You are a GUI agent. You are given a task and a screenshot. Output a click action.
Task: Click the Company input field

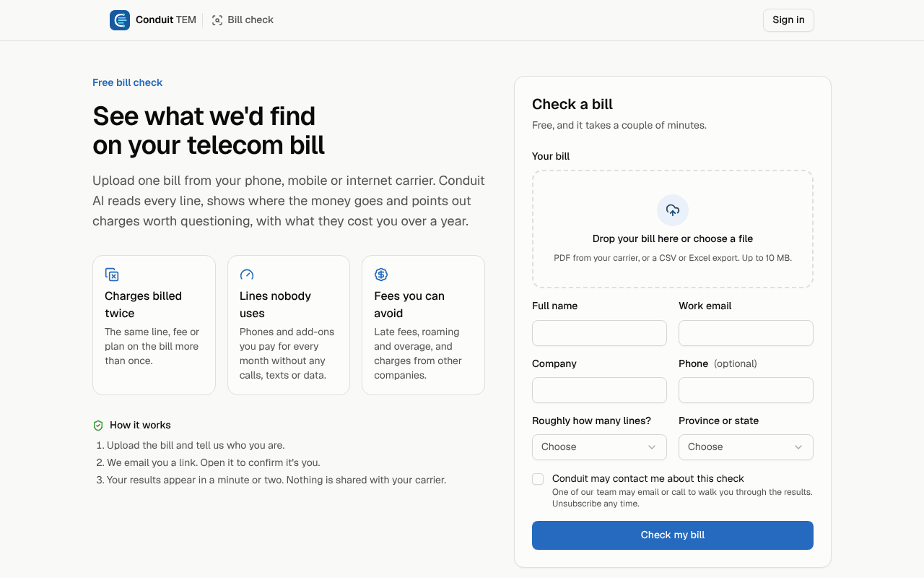[599, 390]
